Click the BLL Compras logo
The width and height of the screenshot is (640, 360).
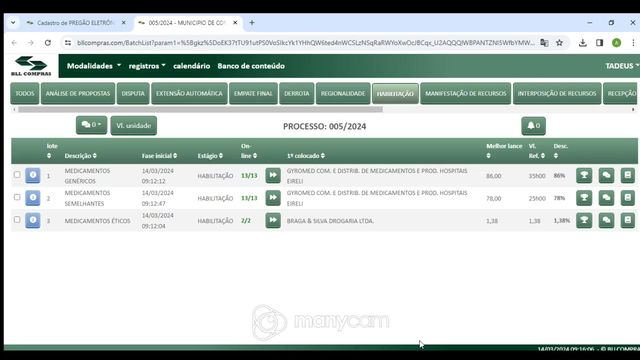31,66
